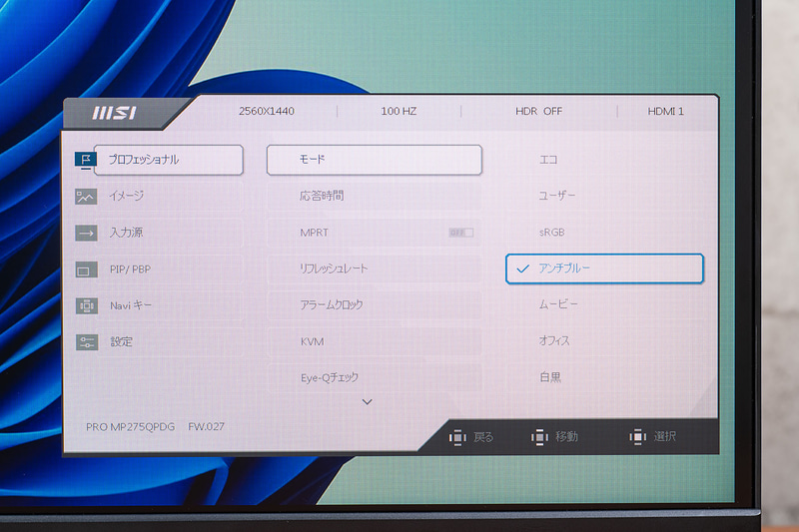Screen dimensions: 799x532
Task: Click the HDR OFF status text
Action: point(538,111)
